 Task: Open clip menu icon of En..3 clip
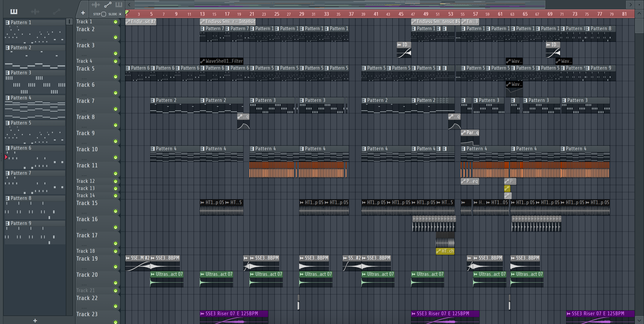tap(464, 22)
